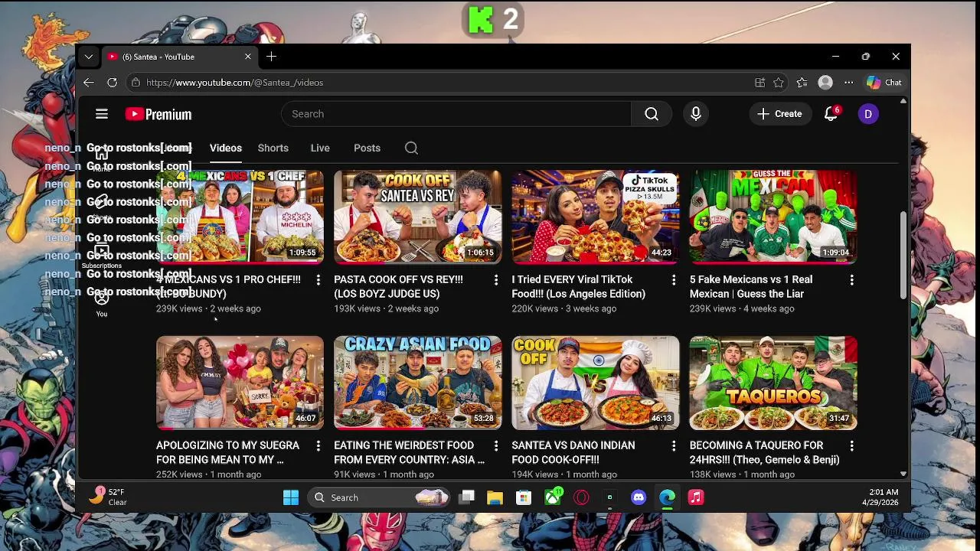Open options for I Tried EVERY Viral TikTok Food video
Viewport: 980px width, 551px height.
(x=674, y=280)
